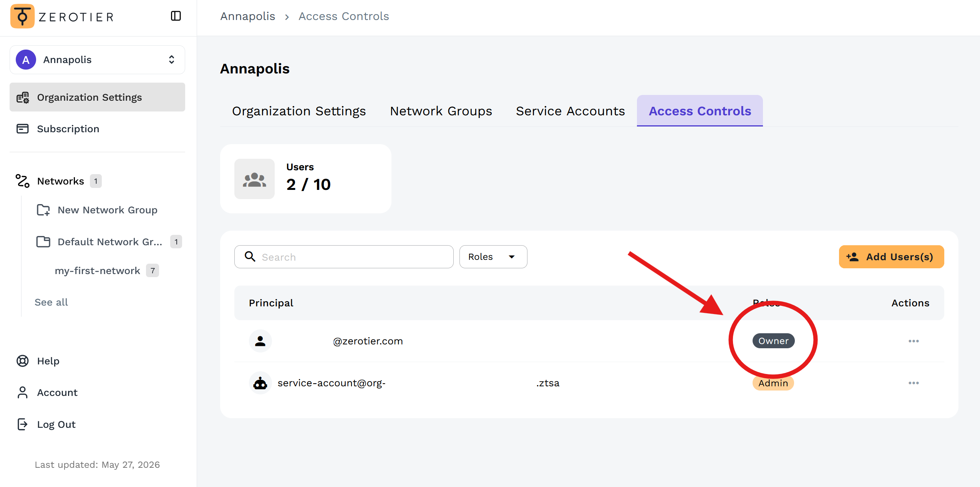The height and width of the screenshot is (487, 980).
Task: Open Help page
Action: (x=48, y=361)
